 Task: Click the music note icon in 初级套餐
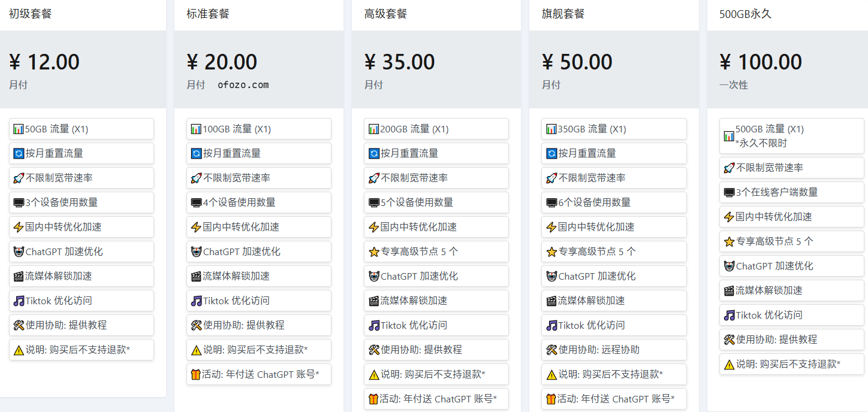pos(19,301)
